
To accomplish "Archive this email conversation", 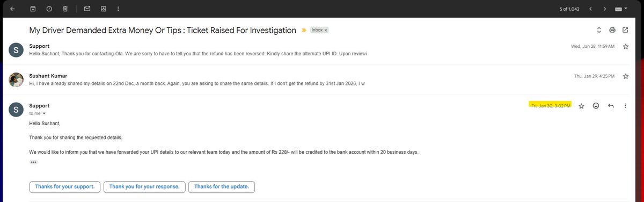I will click(x=33, y=9).
